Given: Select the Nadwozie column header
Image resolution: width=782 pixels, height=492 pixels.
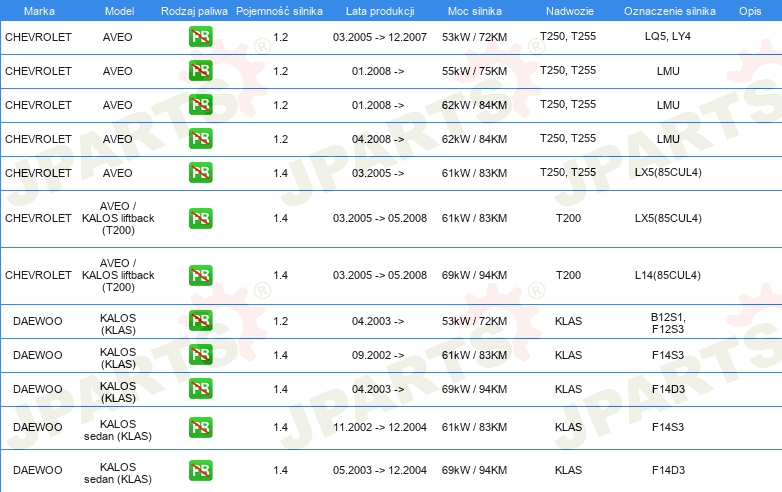Looking at the screenshot, I should click(x=567, y=10).
